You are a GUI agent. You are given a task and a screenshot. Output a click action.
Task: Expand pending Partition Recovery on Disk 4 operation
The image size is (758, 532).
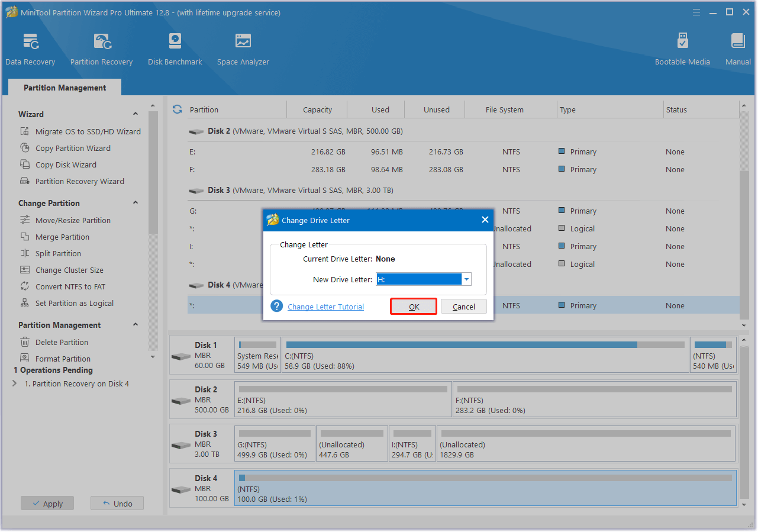point(15,383)
